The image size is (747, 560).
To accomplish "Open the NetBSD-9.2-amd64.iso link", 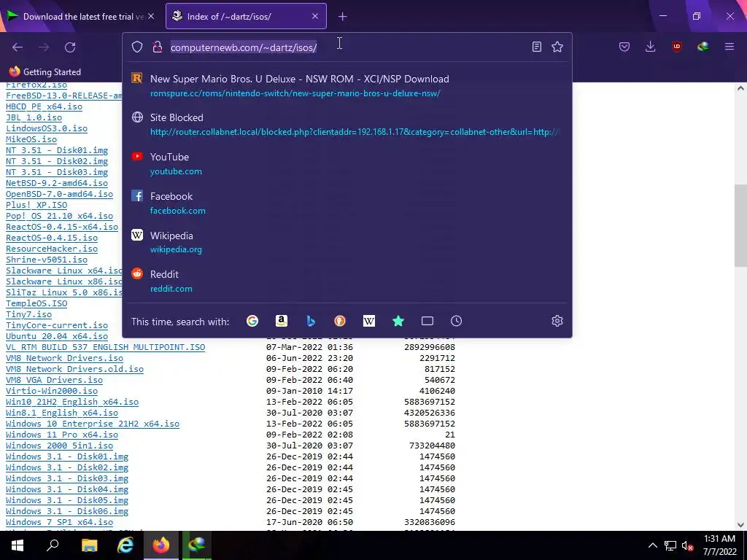I will 57,183.
